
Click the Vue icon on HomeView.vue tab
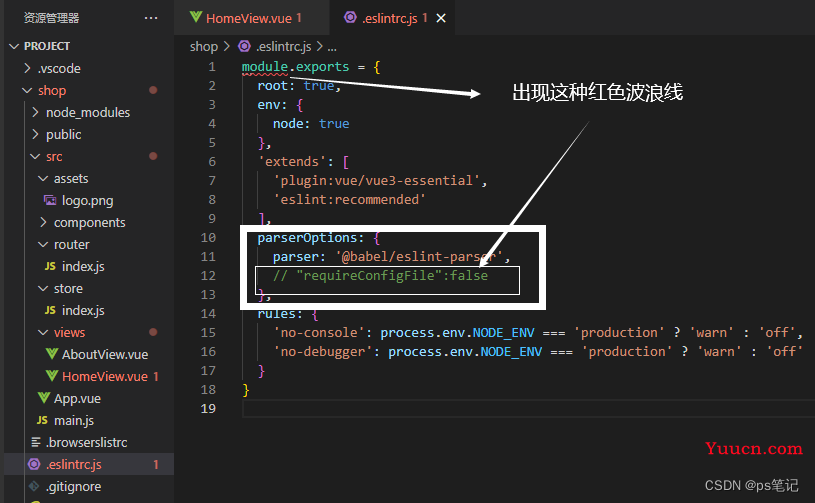[196, 17]
